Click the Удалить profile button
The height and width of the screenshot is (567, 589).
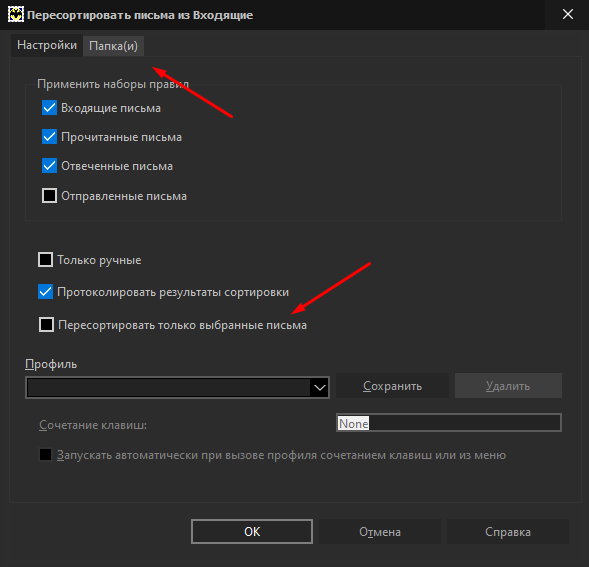[508, 386]
